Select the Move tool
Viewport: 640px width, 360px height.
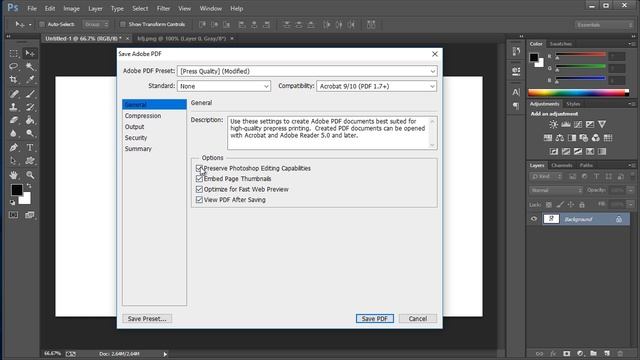30,53
